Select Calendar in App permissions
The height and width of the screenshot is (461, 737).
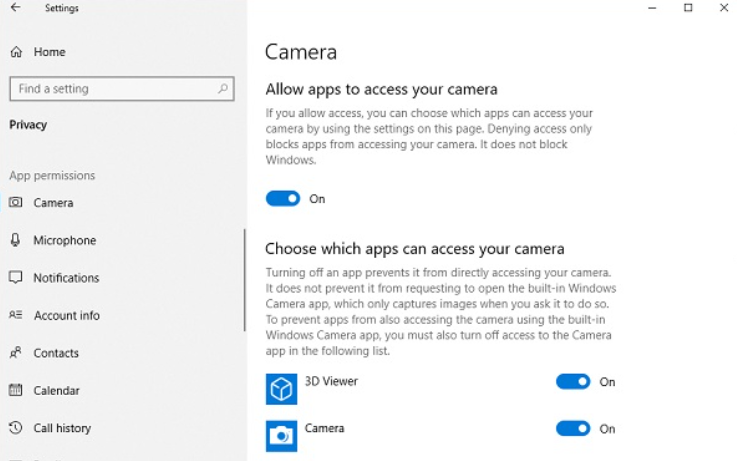[x=56, y=391]
